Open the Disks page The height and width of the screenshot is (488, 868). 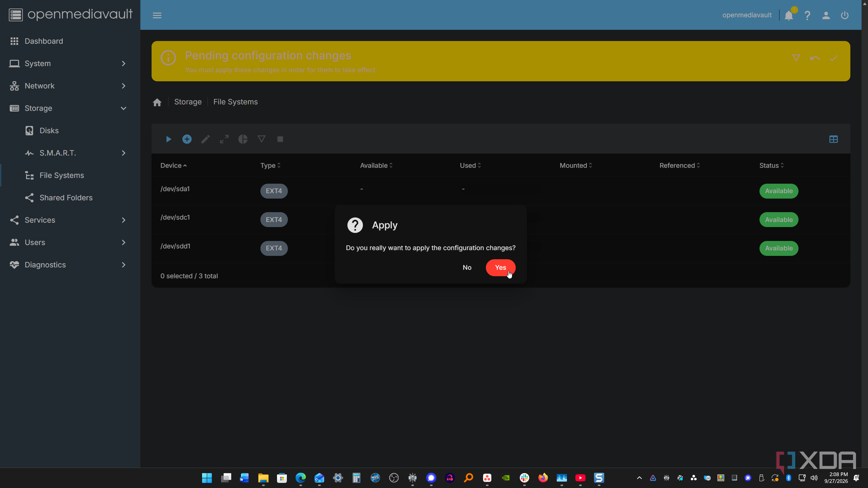70,130
